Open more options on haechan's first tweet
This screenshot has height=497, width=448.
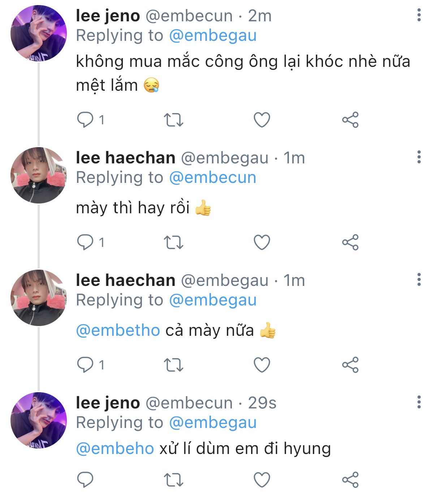(419, 157)
